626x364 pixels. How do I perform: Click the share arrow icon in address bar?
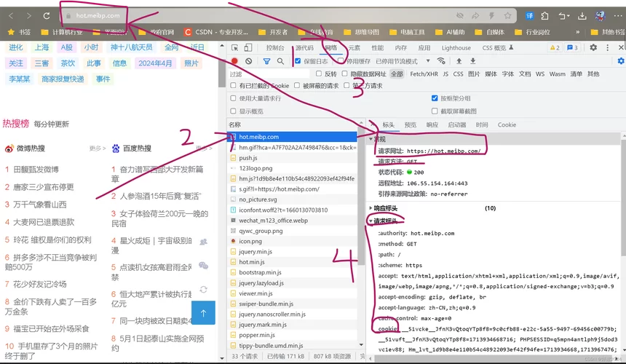pos(475,15)
